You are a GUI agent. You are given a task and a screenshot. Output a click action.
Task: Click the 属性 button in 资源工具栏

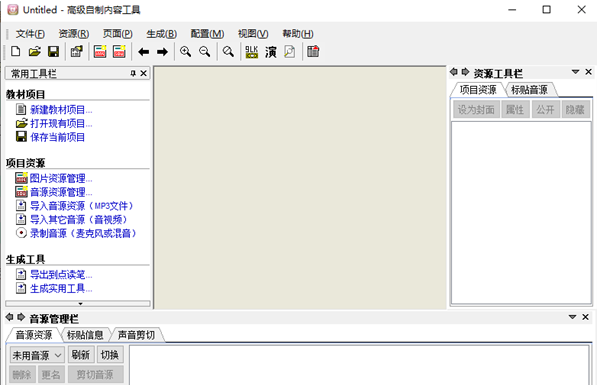click(x=515, y=110)
